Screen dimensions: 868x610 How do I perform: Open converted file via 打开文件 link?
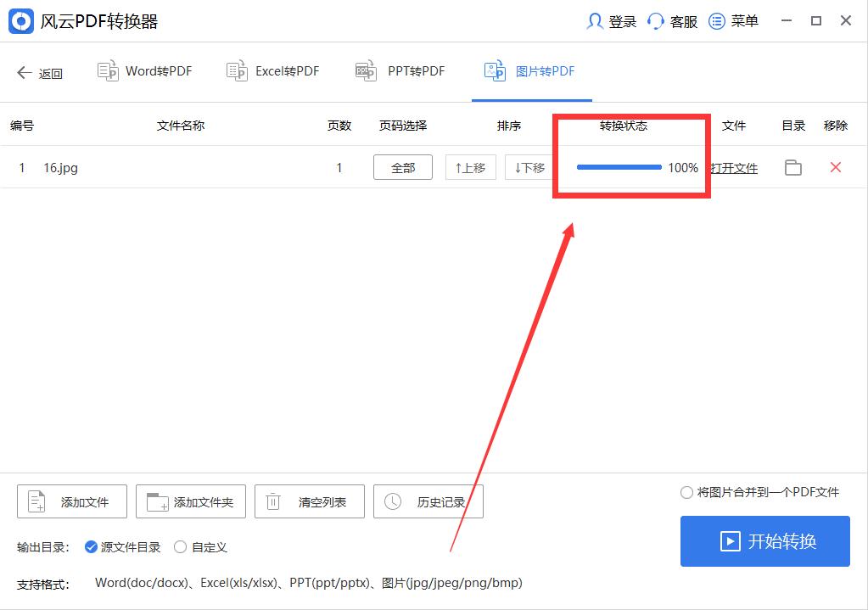coord(733,167)
